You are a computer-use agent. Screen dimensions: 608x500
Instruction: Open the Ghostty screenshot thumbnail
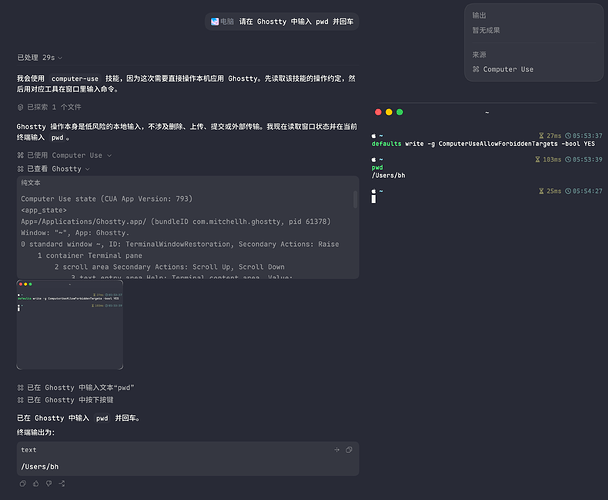tap(70, 325)
